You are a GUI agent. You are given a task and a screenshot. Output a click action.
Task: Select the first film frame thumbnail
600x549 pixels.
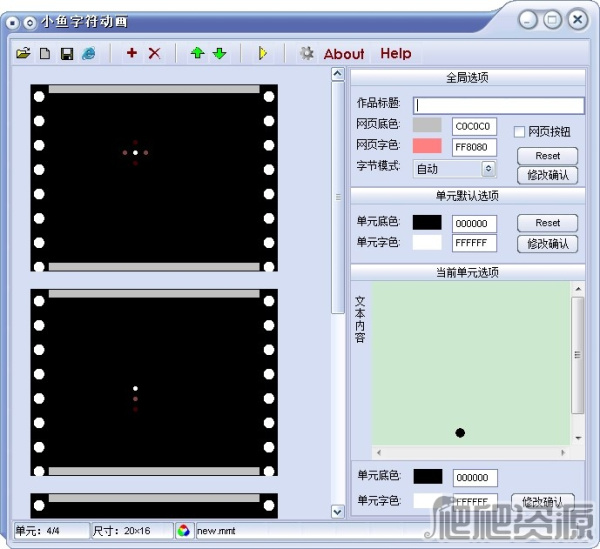(153, 178)
